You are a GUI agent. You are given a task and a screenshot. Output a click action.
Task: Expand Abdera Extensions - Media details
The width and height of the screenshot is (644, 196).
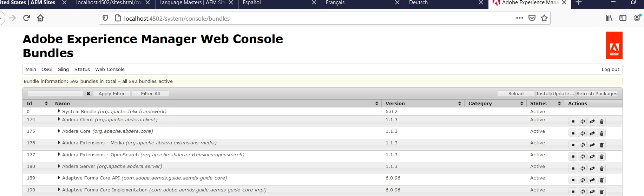coord(59,142)
